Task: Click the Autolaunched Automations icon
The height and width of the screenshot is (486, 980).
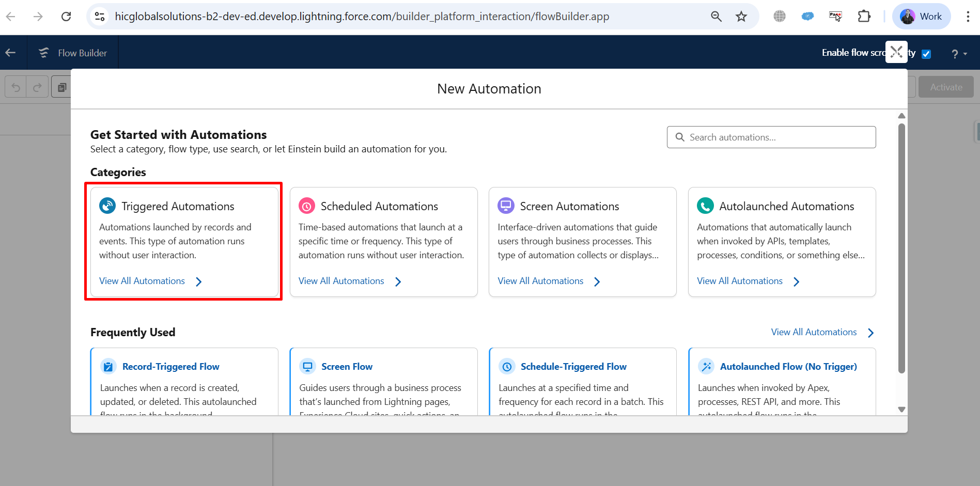Action: 705,206
